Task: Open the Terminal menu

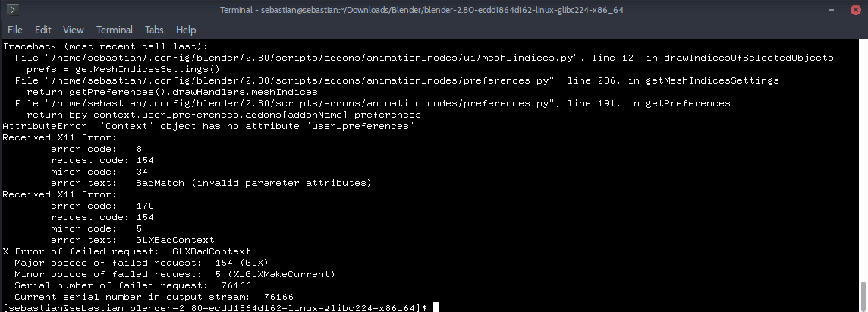Action: click(x=115, y=30)
